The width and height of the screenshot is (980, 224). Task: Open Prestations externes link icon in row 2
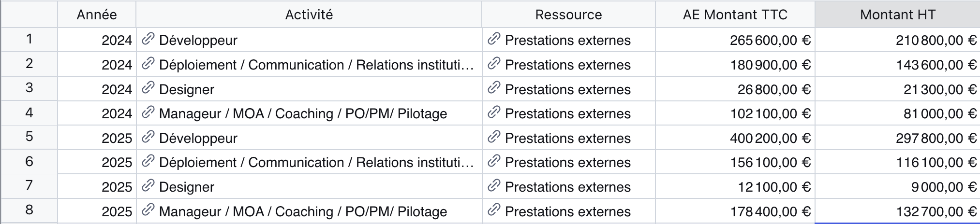tap(494, 64)
